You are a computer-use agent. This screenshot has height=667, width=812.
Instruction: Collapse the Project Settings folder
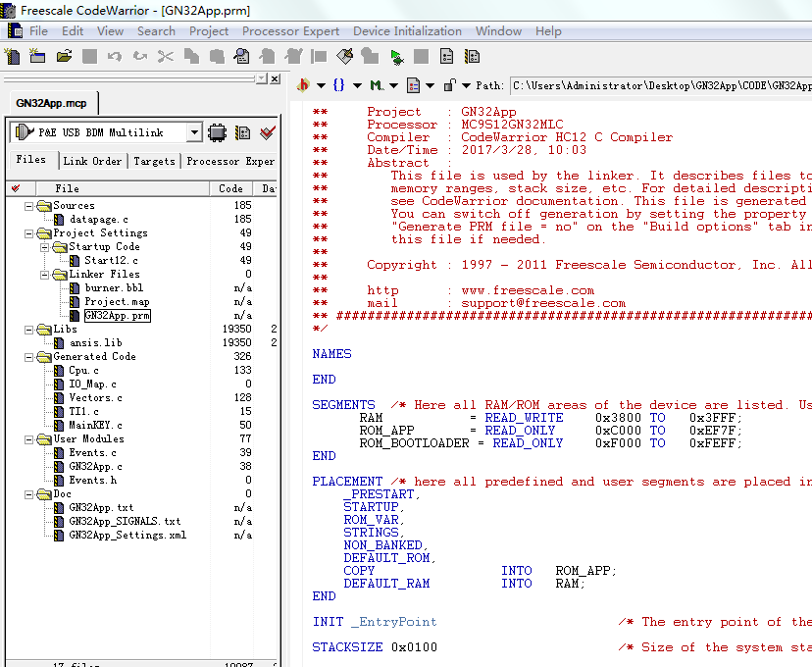(x=29, y=233)
